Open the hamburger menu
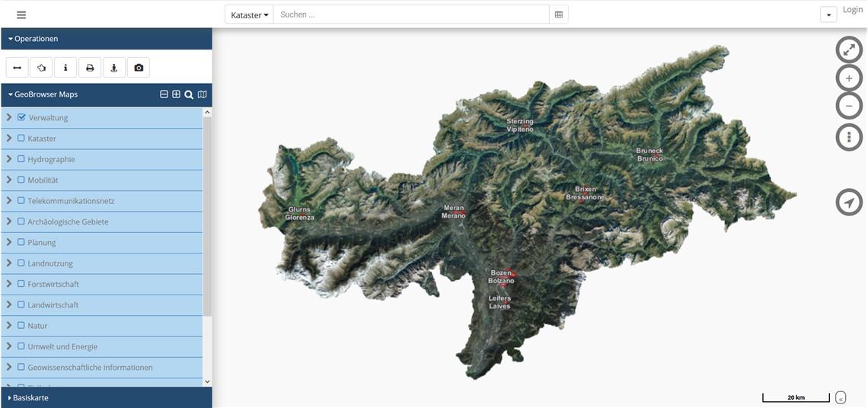The height and width of the screenshot is (408, 868). coord(21,14)
